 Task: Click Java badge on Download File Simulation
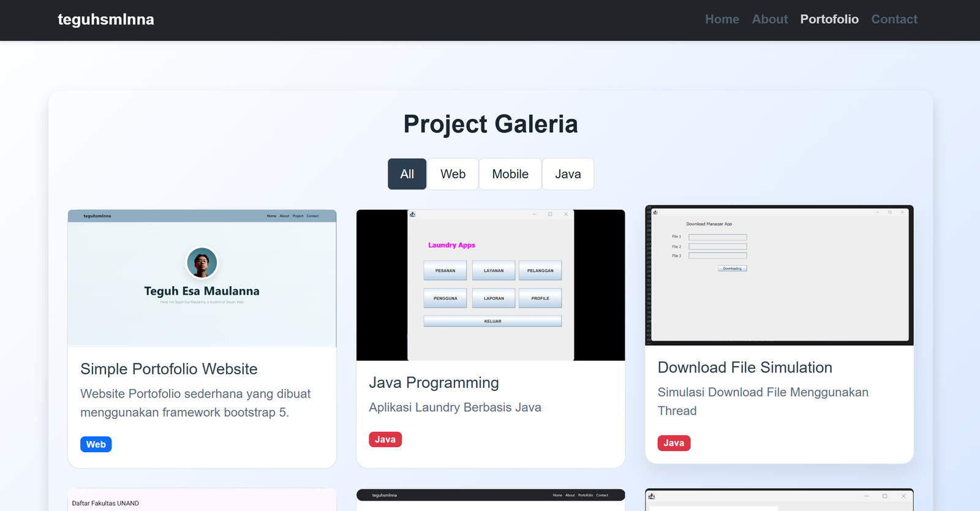(674, 443)
